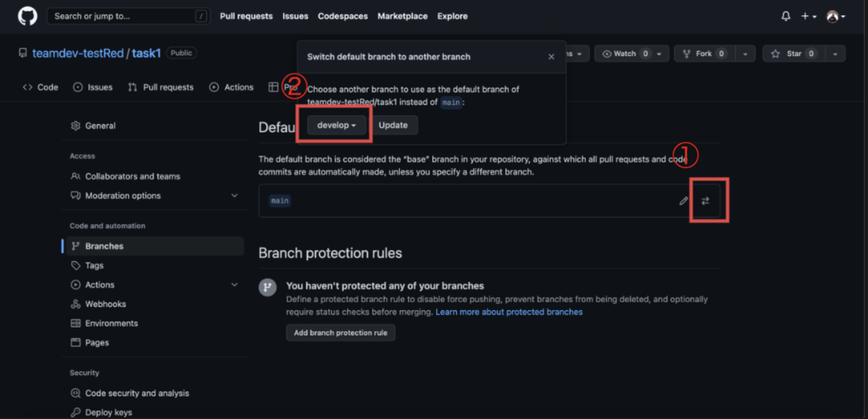Click the gear icon next to General

[75, 125]
